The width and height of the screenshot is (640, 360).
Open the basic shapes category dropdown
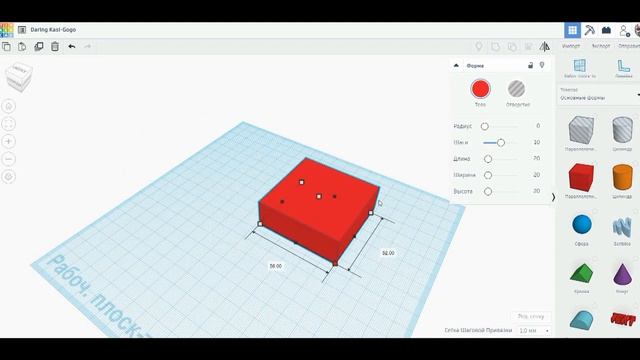tap(599, 94)
